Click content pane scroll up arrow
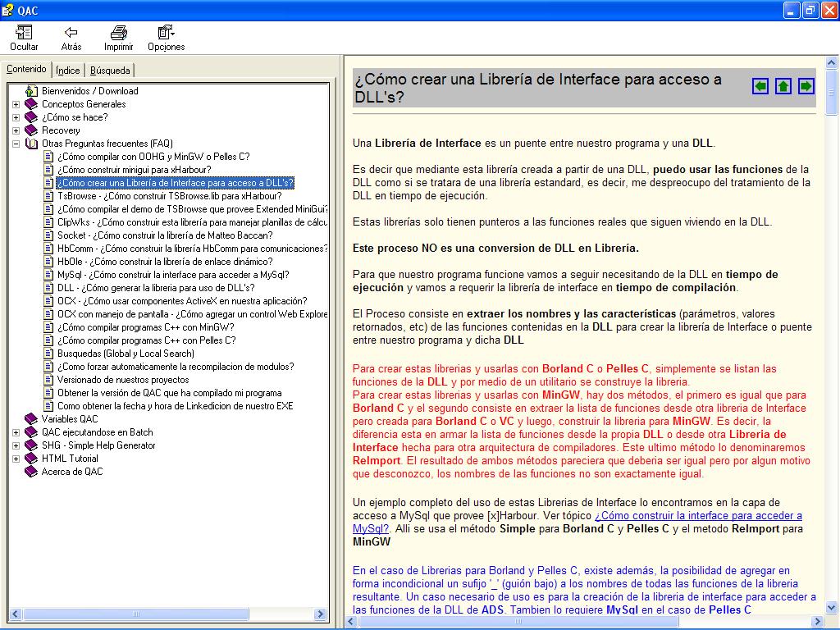 [832, 62]
